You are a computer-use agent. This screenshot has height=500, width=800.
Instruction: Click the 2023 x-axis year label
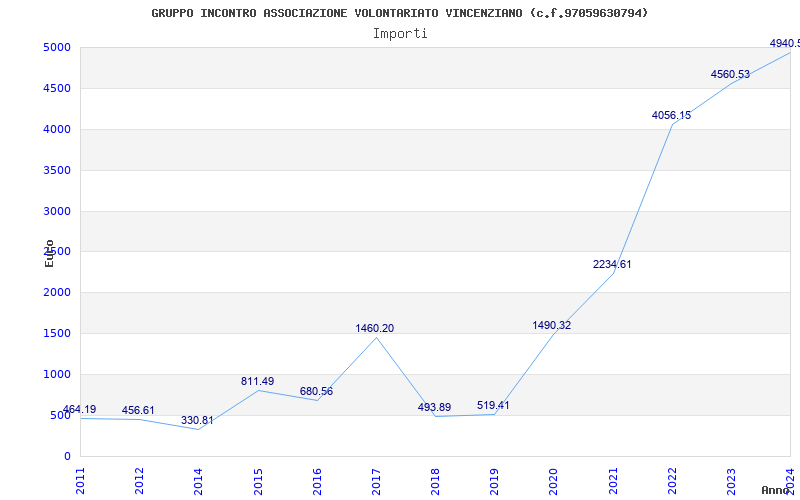tap(731, 481)
